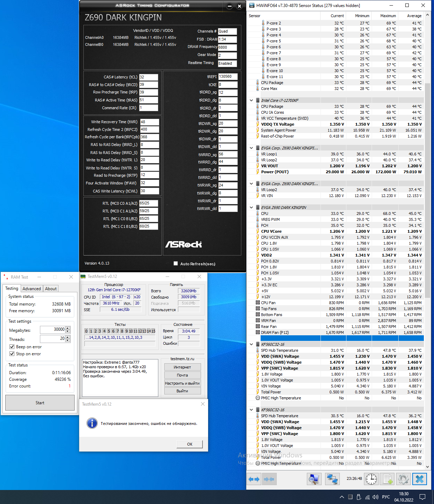Viewport: 434px width, 504px height.
Task: Click the Выйти button in TestMem5
Action: pos(182,391)
